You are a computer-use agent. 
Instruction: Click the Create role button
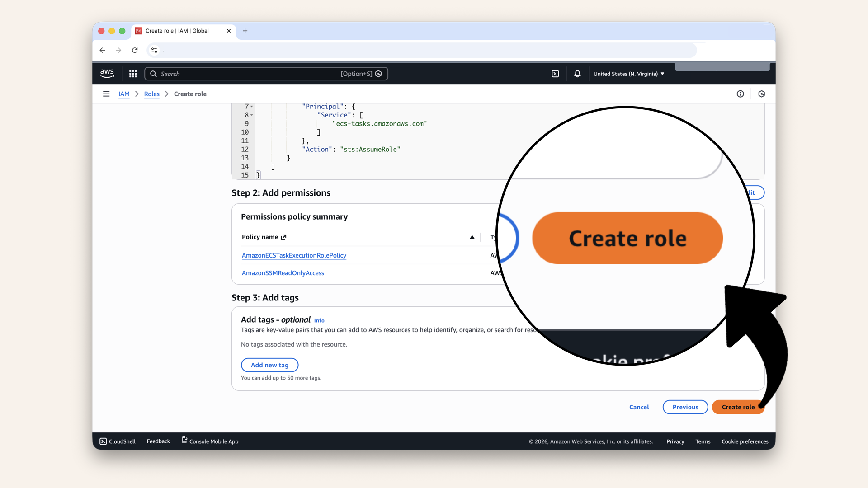pos(738,407)
